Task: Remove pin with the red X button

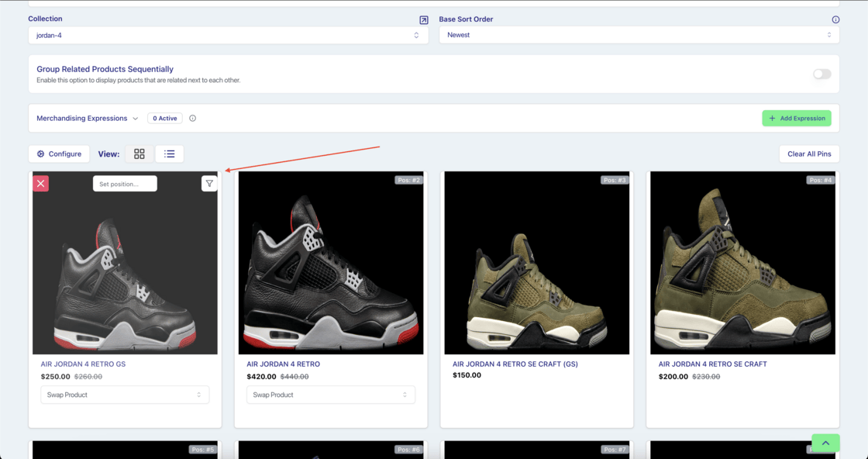Action: 40,183
